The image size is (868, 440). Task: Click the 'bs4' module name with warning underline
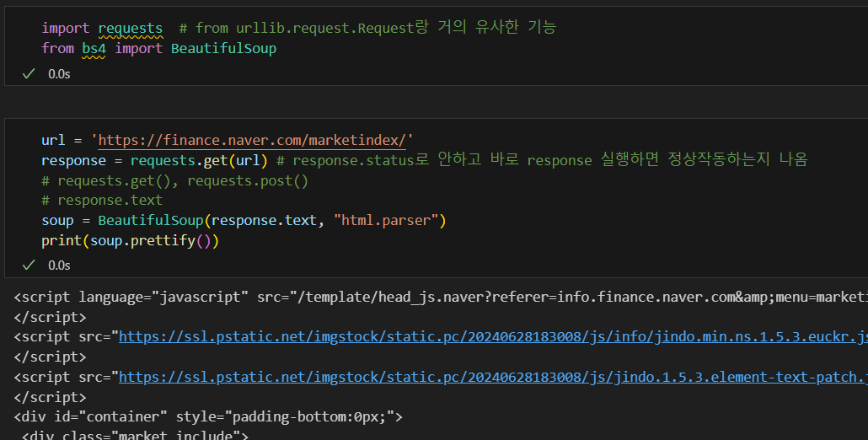(94, 49)
